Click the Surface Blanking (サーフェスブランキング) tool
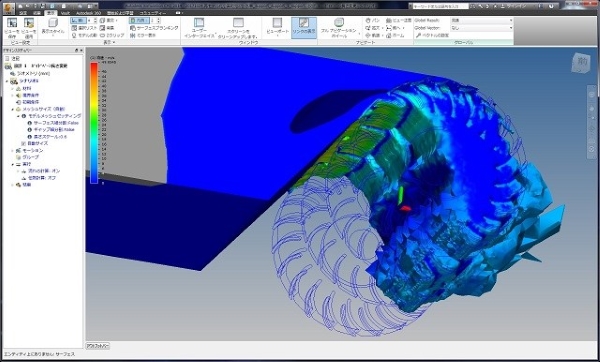The height and width of the screenshot is (362, 600). point(154,28)
